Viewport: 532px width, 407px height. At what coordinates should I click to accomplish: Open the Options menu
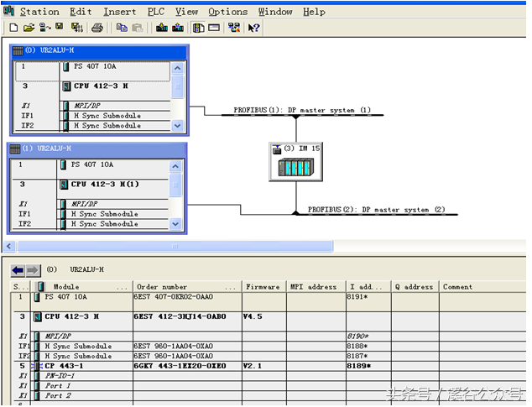[x=227, y=12]
